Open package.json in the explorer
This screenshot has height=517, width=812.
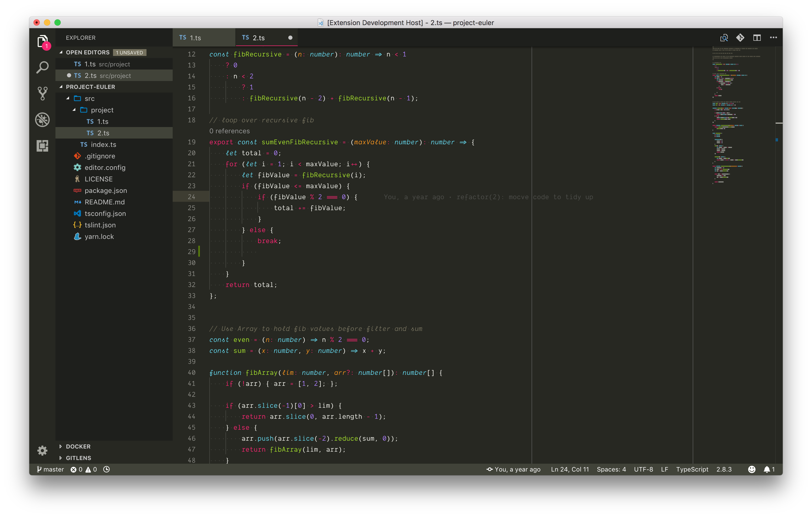pyautogui.click(x=105, y=191)
